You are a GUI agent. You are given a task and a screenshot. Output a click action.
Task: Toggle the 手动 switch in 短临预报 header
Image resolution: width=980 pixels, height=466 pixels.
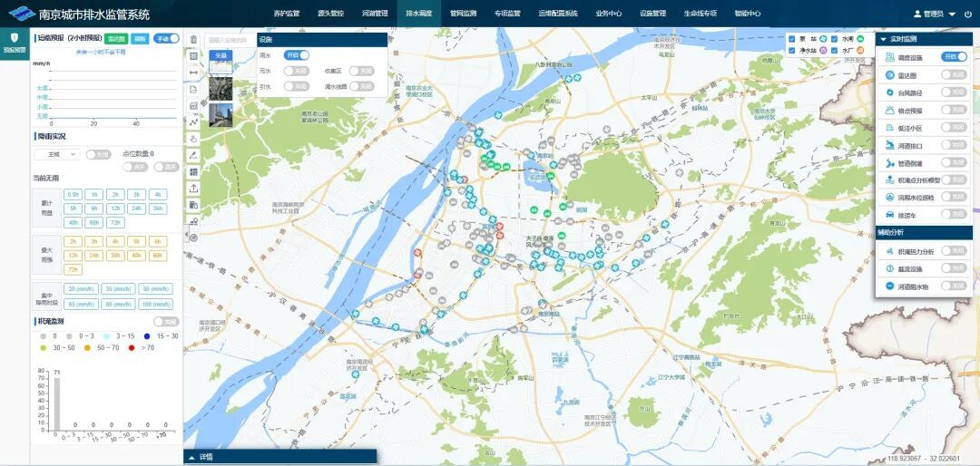coord(166,39)
